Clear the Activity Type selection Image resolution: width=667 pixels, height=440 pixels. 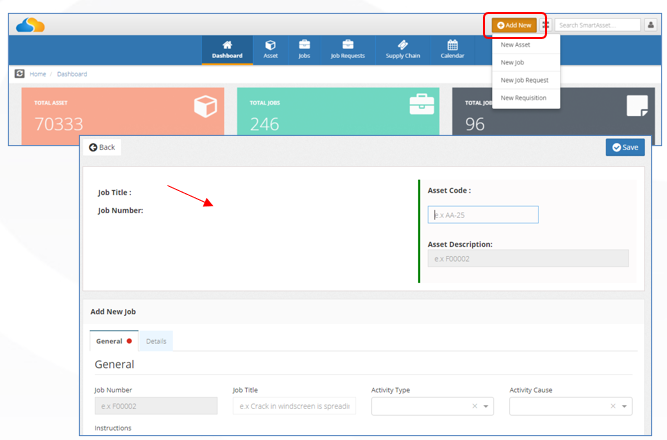click(475, 406)
